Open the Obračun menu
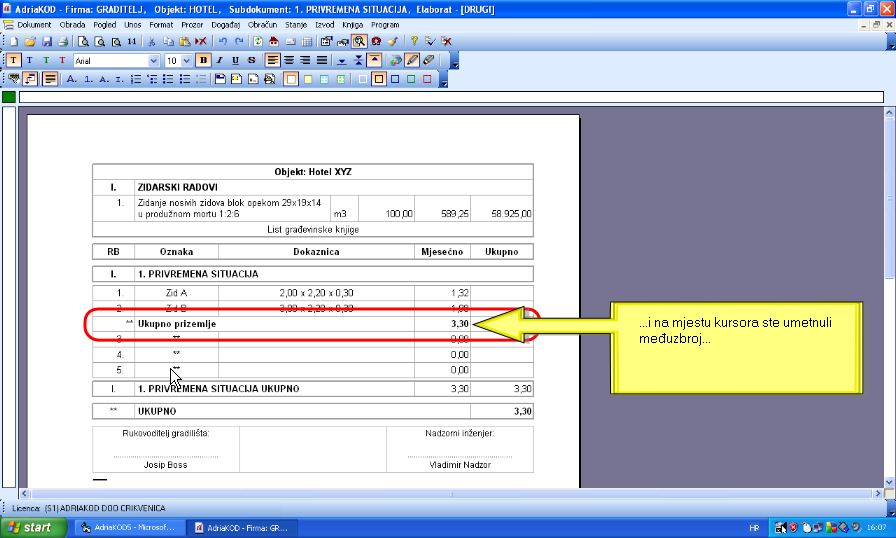The width and height of the screenshot is (896, 538). [x=262, y=25]
